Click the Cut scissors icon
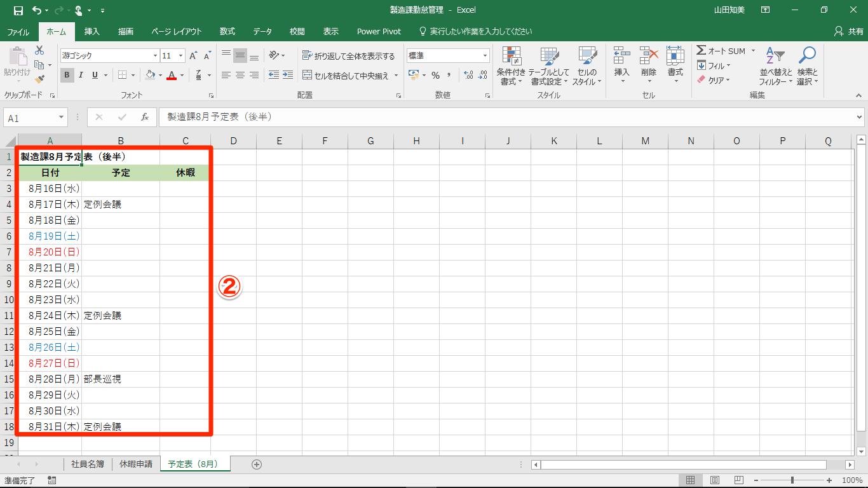868x488 pixels. tap(39, 50)
